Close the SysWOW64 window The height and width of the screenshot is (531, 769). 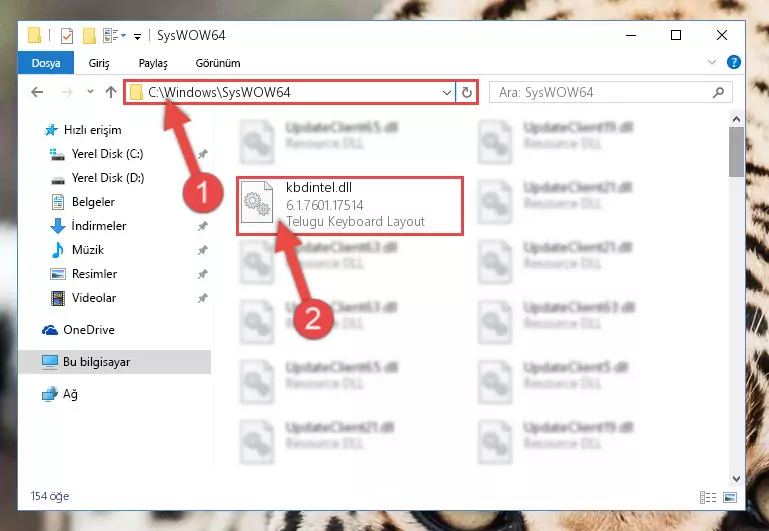point(721,35)
